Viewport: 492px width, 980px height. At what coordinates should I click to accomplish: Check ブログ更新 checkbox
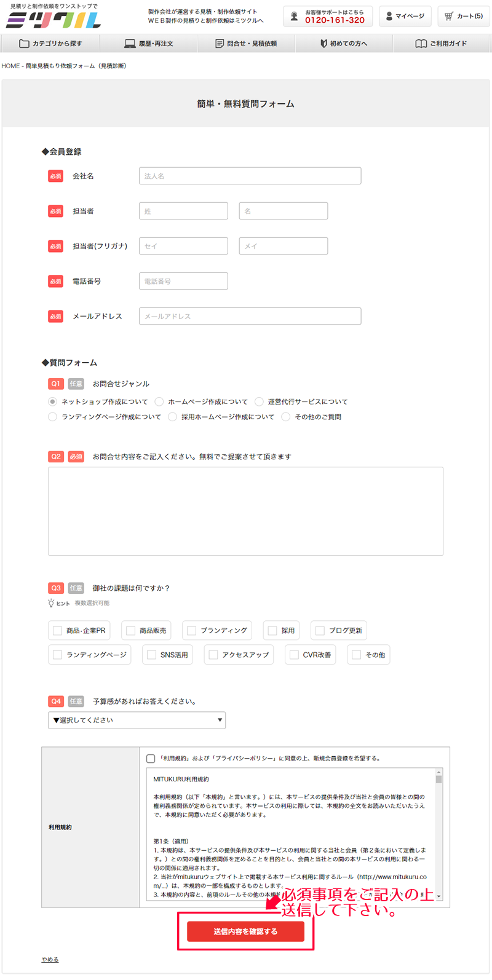(320, 631)
